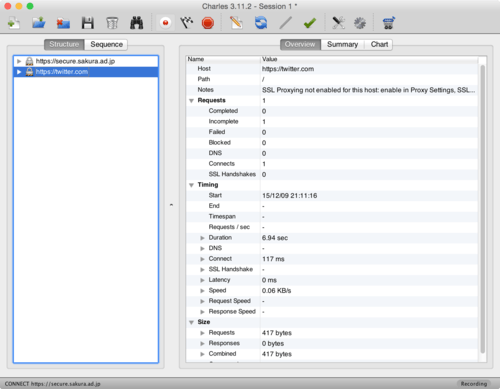Repeat the selected request using refresh icon
500x389 pixels.
click(261, 23)
